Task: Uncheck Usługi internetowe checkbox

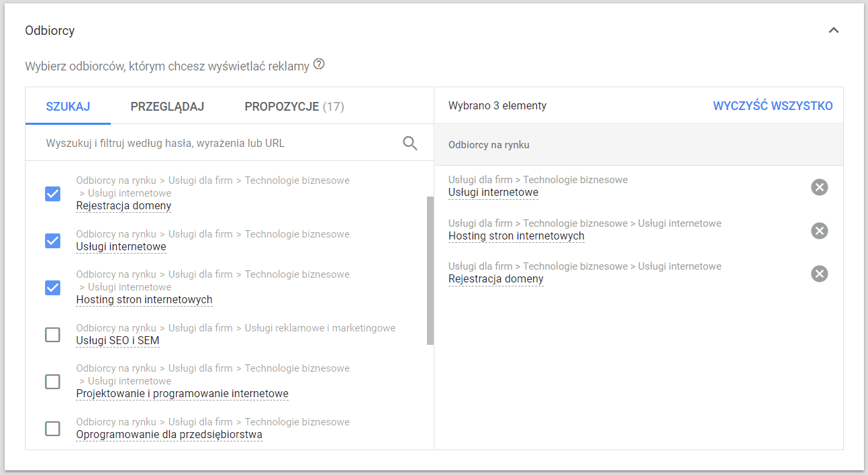Action: pyautogui.click(x=52, y=241)
